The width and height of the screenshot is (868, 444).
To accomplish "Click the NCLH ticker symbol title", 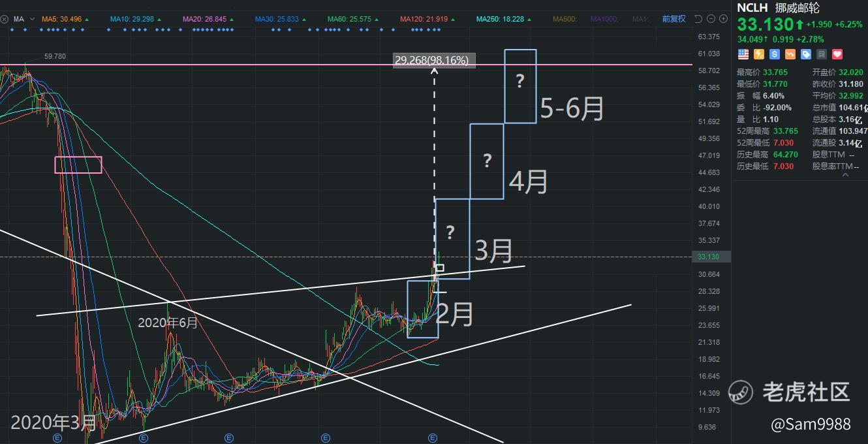I will [752, 8].
